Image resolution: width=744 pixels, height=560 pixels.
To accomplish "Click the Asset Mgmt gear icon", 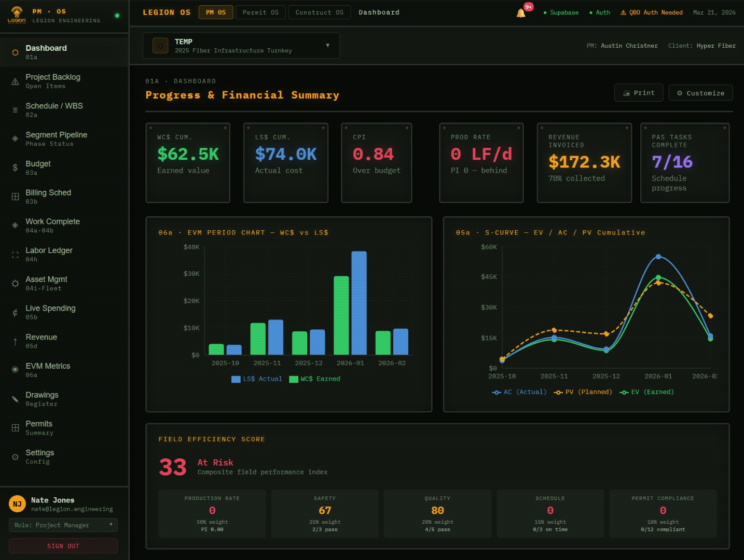I will click(15, 283).
